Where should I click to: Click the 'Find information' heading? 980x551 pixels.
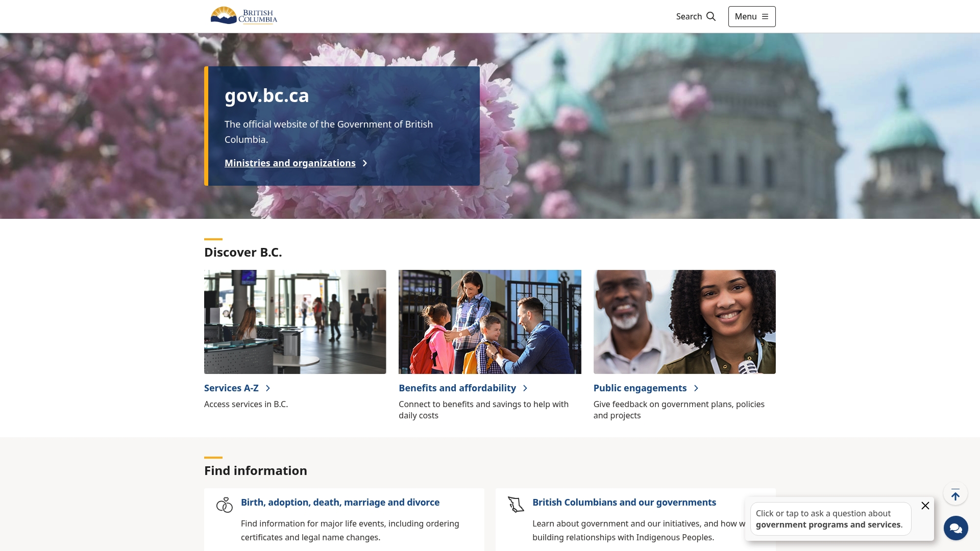point(256,471)
